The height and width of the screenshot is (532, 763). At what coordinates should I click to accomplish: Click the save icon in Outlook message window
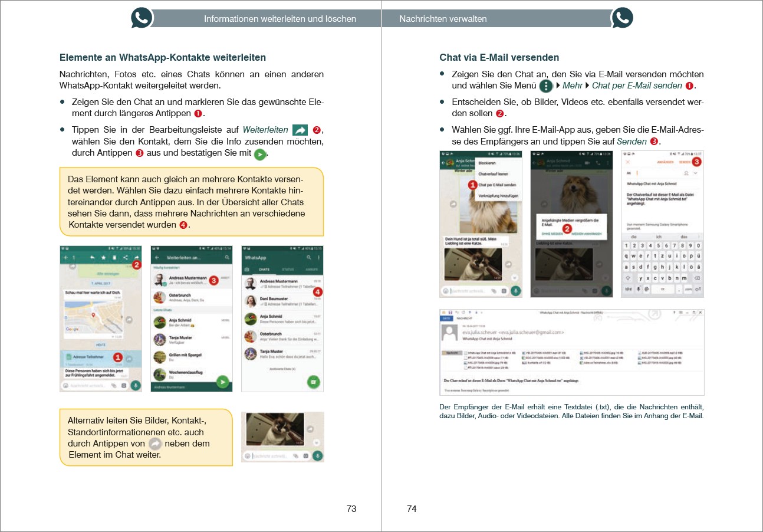450,311
